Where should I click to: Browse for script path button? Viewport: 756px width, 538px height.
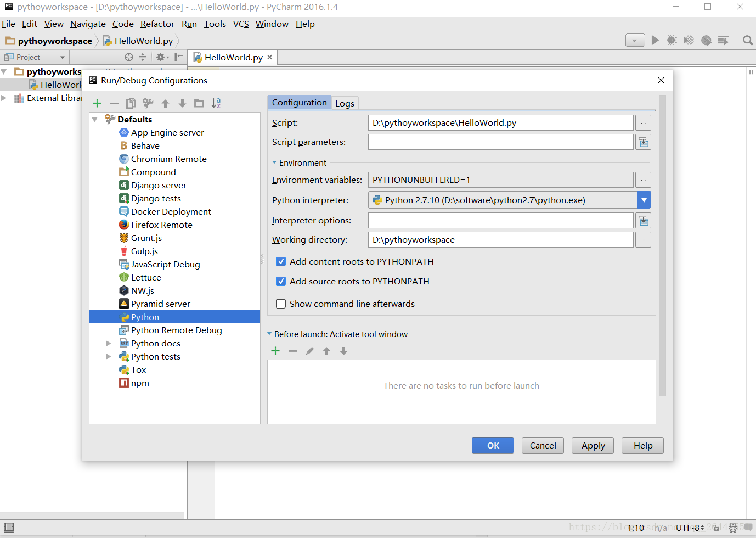[x=643, y=123]
